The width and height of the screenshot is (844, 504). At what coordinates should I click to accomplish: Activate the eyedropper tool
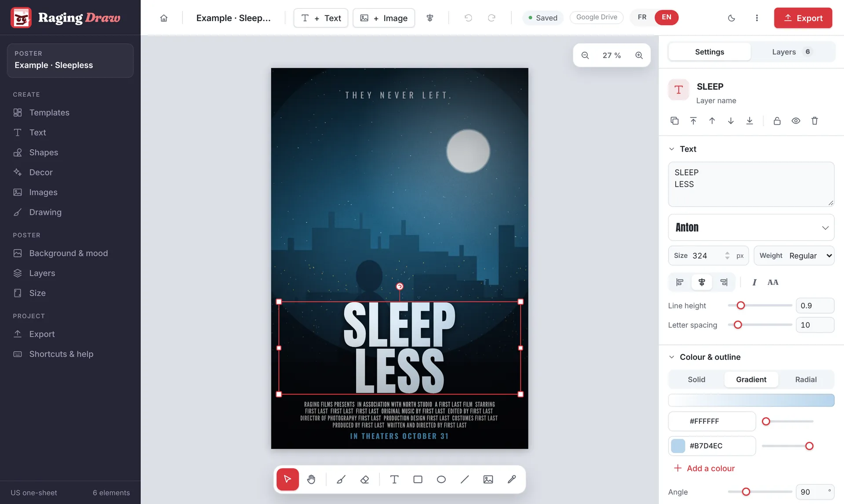512,479
